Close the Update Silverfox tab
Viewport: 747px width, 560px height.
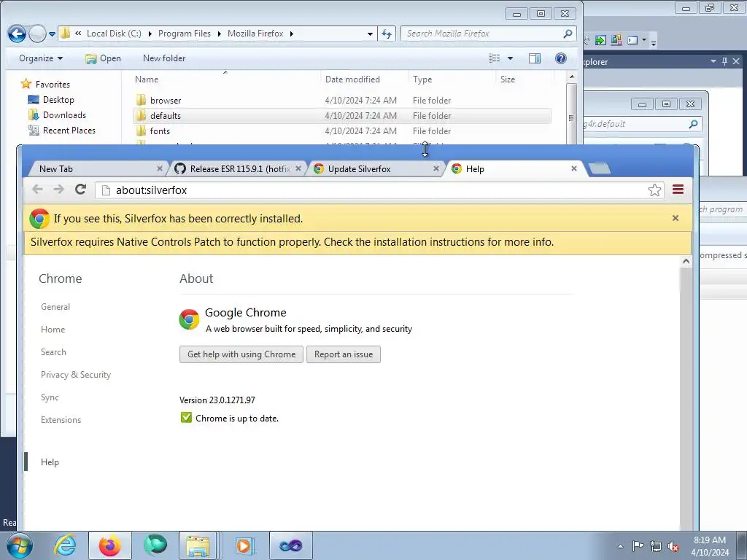click(436, 168)
